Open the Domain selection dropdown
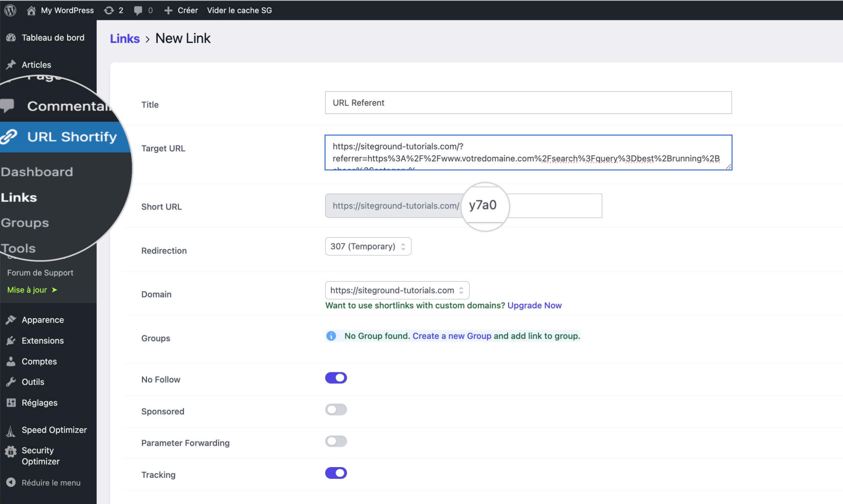 (x=397, y=290)
